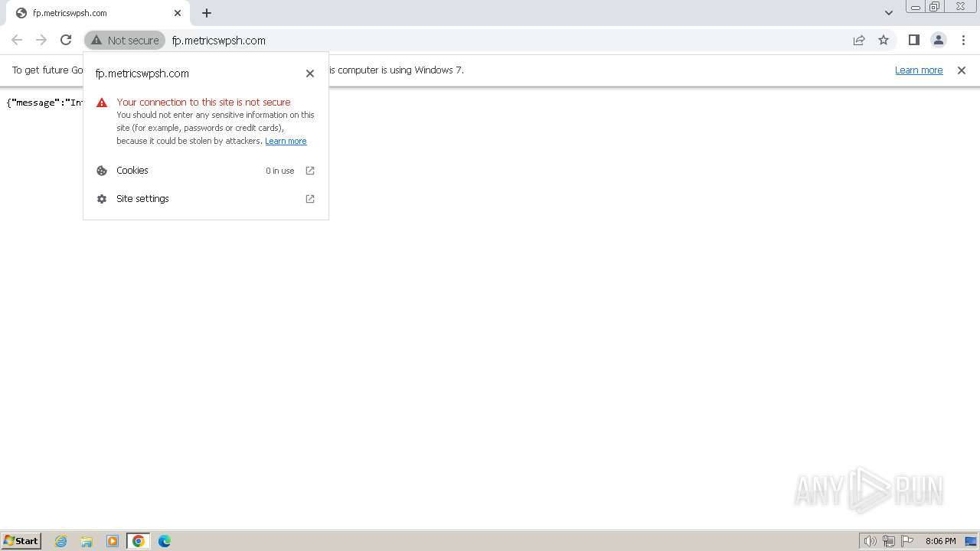This screenshot has height=551, width=980.
Task: Click the JSON message text on page
Action: pyautogui.click(x=44, y=103)
